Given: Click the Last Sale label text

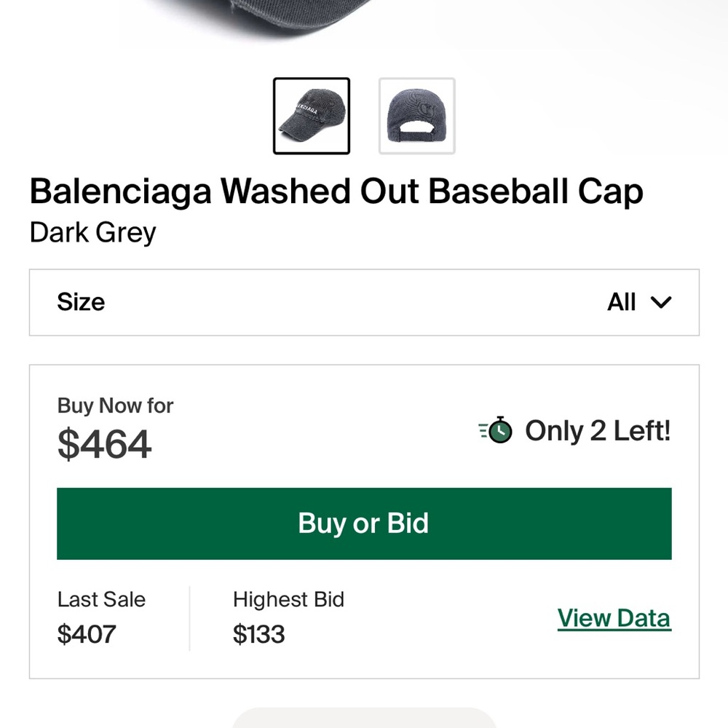Looking at the screenshot, I should coord(101,599).
